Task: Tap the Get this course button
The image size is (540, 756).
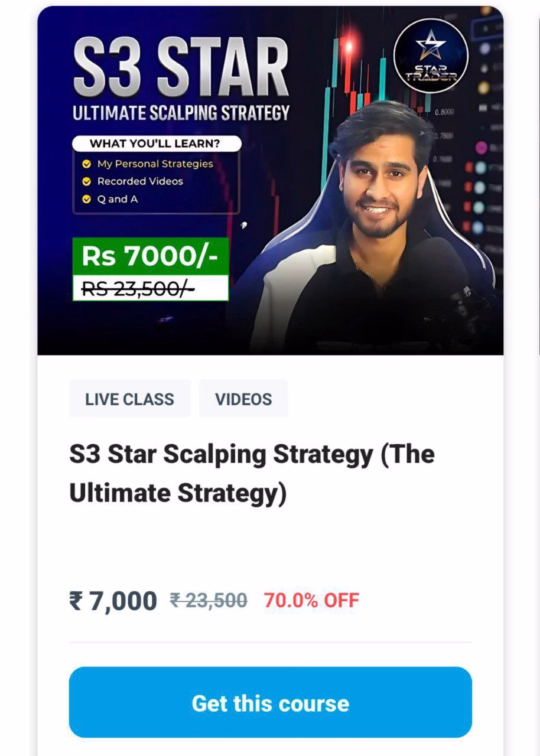Action: point(270,703)
